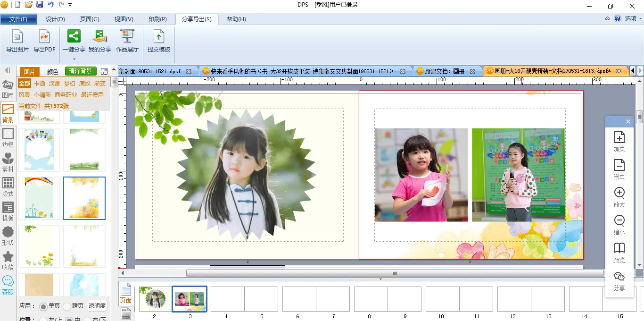Expand the 选项 options dropdown

click(x=640, y=19)
